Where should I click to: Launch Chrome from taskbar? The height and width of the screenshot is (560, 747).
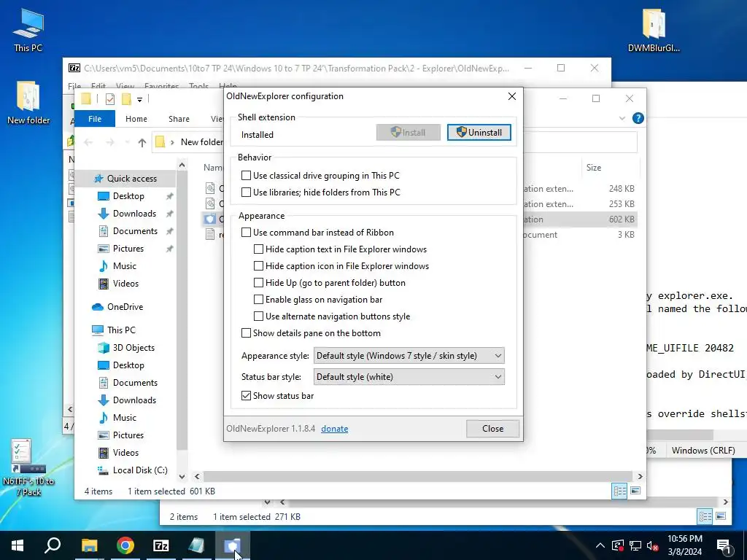(125, 545)
